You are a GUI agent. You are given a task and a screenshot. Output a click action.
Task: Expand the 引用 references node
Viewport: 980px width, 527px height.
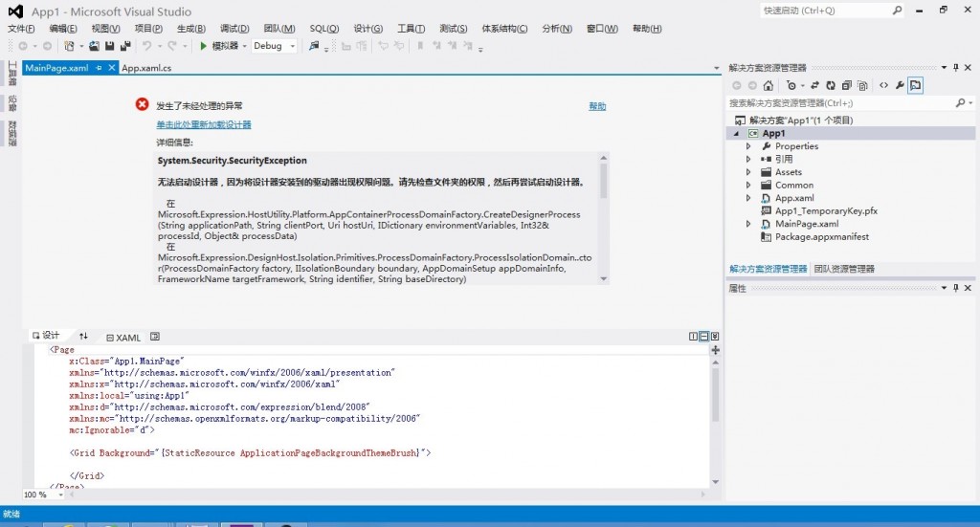748,159
